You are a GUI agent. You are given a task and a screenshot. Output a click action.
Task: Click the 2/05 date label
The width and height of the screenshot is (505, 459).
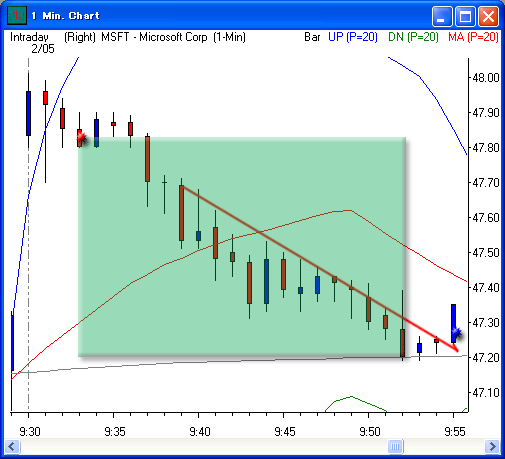tap(43, 49)
